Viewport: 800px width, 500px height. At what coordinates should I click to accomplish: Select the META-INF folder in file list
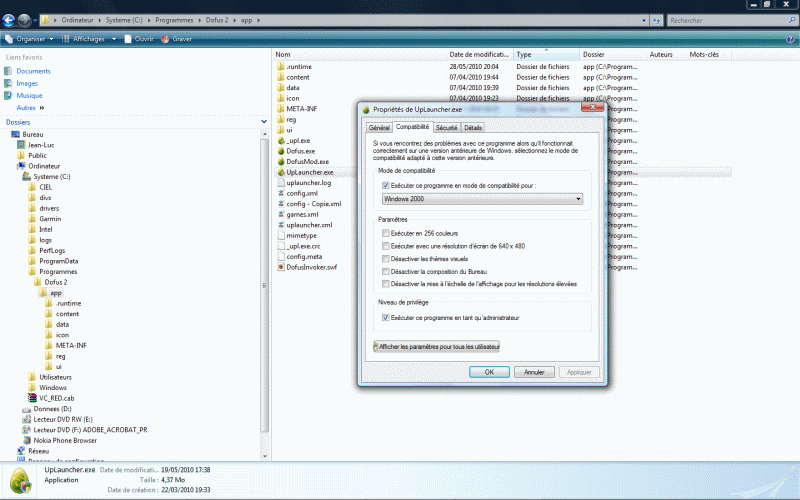coord(302,109)
